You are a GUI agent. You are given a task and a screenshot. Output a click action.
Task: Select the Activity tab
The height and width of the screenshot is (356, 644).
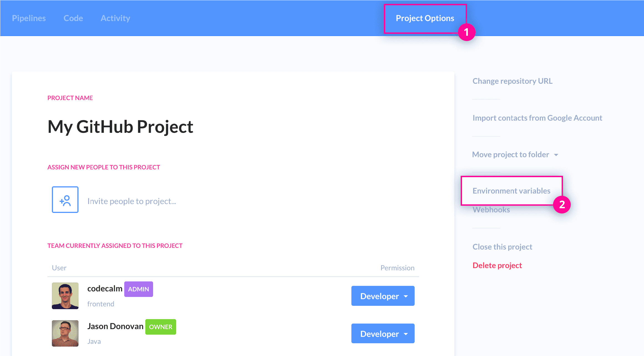click(115, 18)
